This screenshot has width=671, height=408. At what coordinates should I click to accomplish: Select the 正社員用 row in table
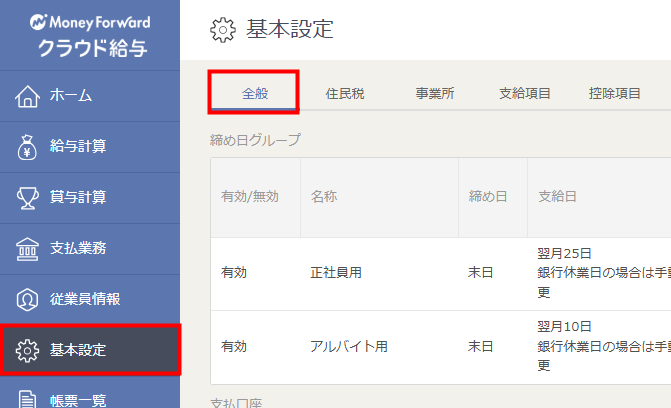(336, 273)
